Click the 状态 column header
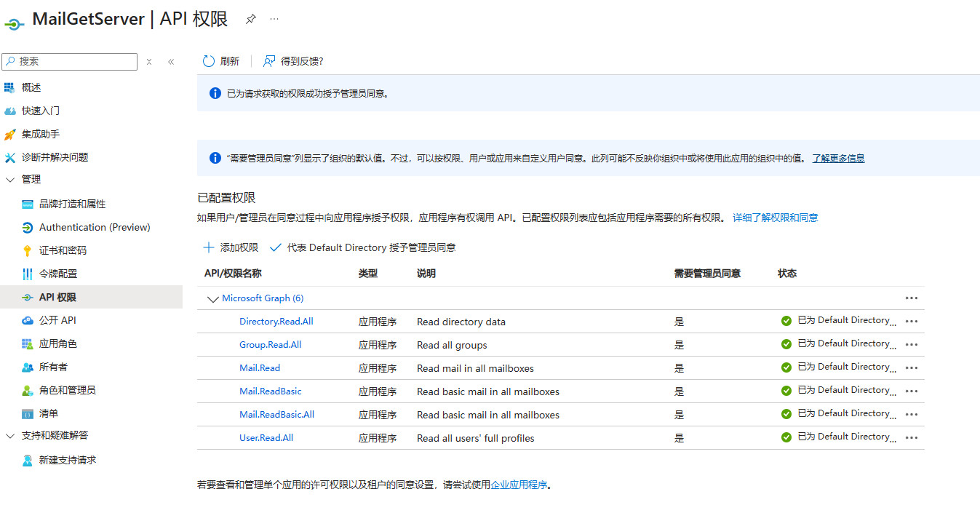The image size is (980, 505). point(787,274)
